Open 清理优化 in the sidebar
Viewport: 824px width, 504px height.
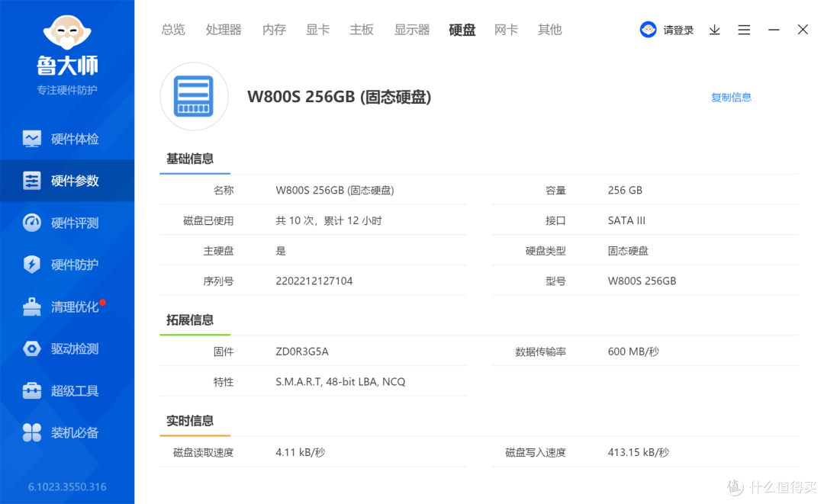coord(67,307)
